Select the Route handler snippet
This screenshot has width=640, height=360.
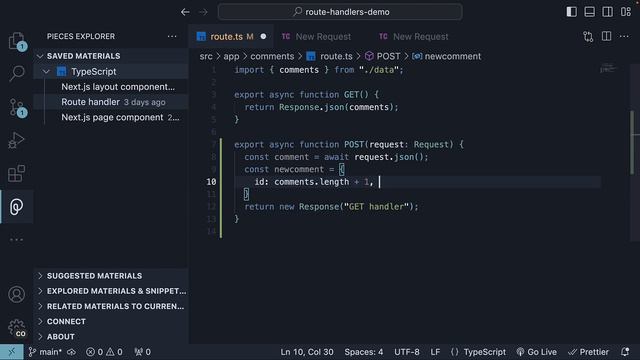(x=111, y=102)
